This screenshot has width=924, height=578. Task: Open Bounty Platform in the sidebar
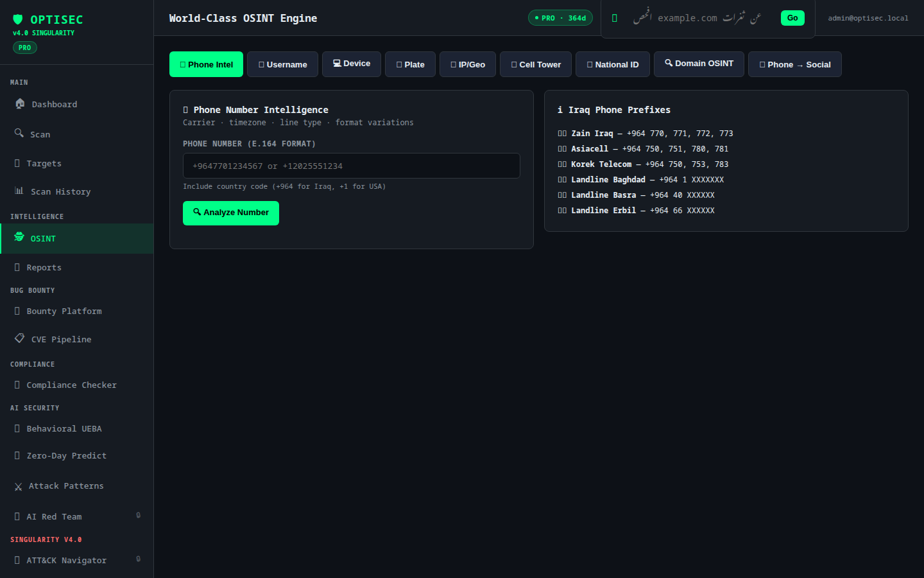[77, 311]
